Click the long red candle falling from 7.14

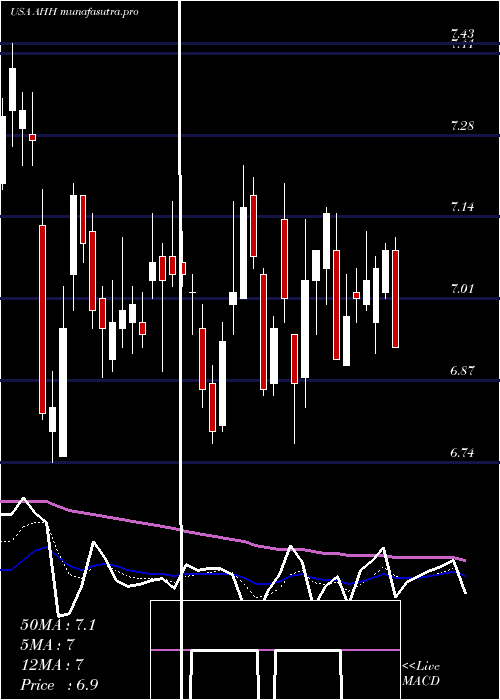(42, 319)
